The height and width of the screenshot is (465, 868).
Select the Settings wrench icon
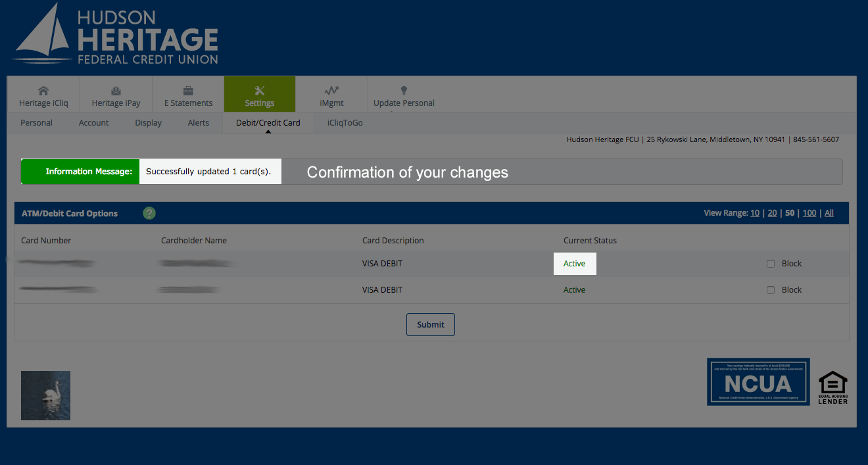[259, 90]
